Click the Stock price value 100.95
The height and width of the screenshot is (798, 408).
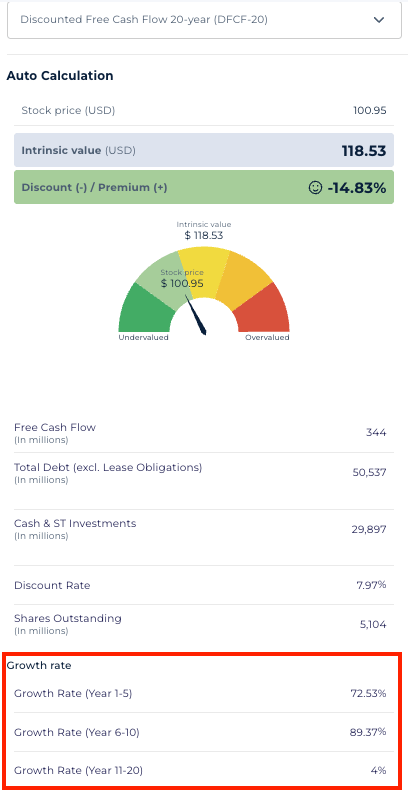[x=370, y=110]
